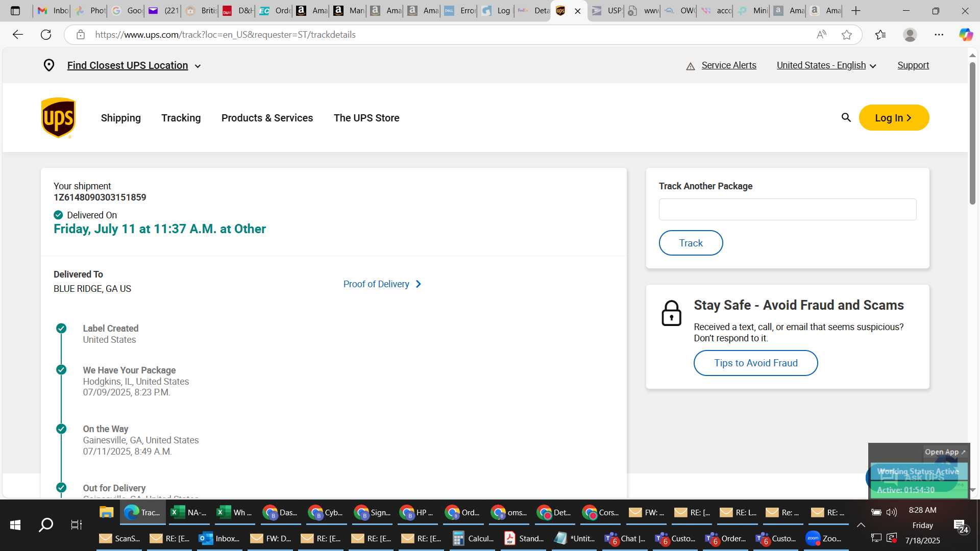Open Task View on the taskbar
Viewport: 980px width, 551px height.
pyautogui.click(x=76, y=525)
